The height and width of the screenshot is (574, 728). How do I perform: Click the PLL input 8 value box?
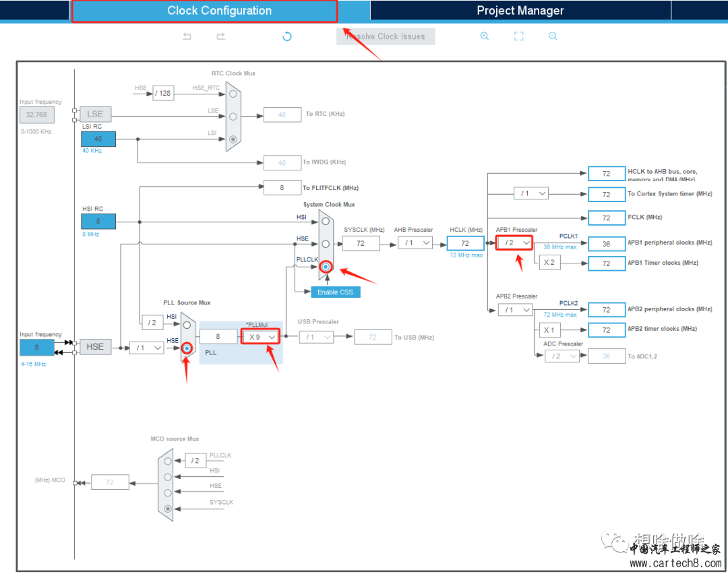218,336
